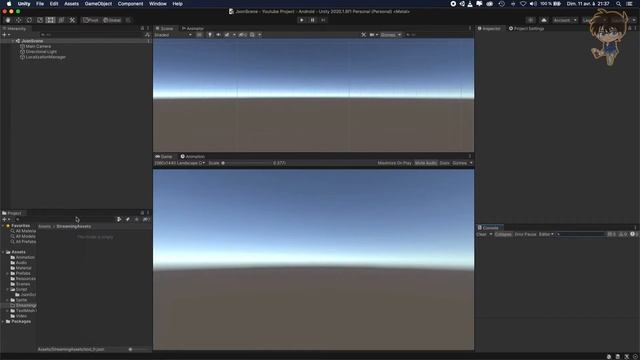
Task: Click the Project panel search field
Action: pyautogui.click(x=65, y=220)
